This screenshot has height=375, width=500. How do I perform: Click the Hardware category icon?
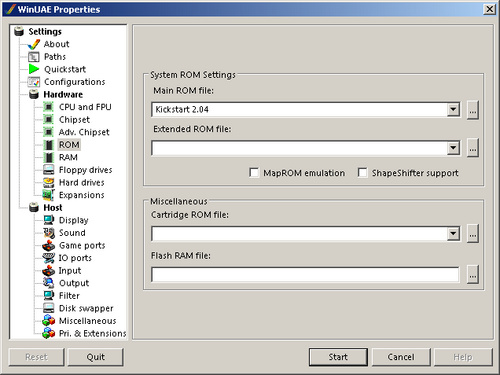tap(34, 94)
